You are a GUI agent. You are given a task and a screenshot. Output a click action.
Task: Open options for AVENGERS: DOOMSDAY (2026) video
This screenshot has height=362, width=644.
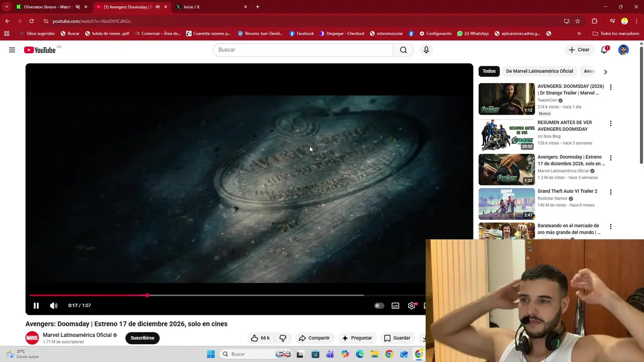click(611, 87)
